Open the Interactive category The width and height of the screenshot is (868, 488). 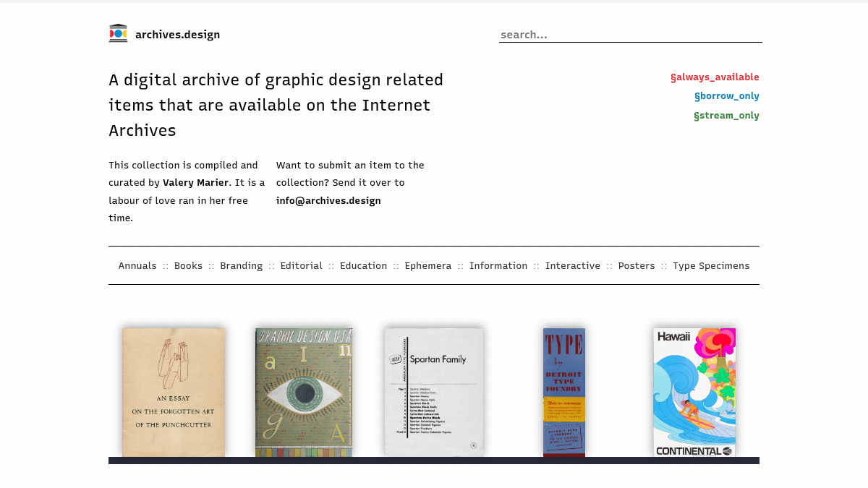[x=572, y=266]
